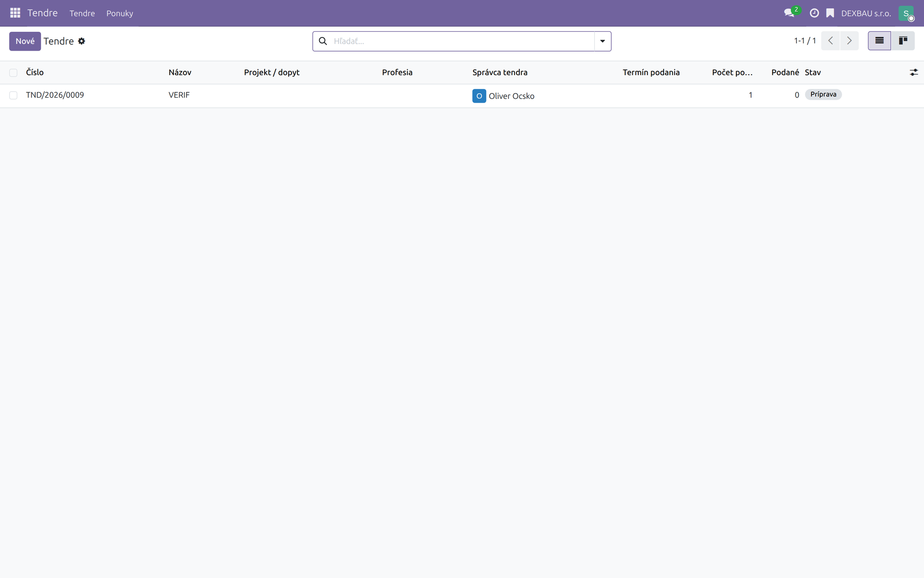Viewport: 924px width, 578px height.
Task: Click the search magnifier icon
Action: point(323,41)
